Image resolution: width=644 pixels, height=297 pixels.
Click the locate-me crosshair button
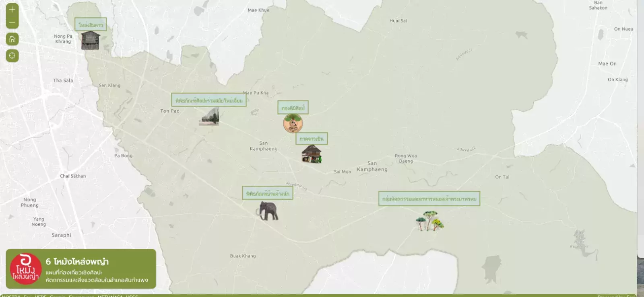pyautogui.click(x=12, y=55)
